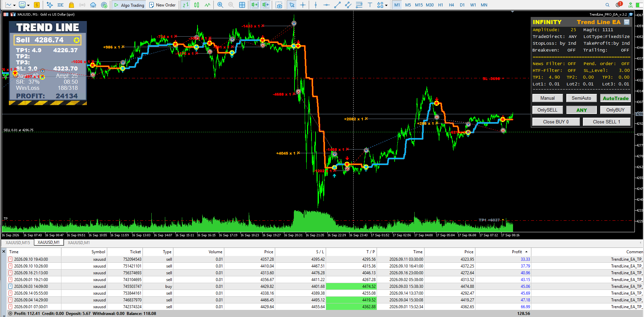
Task: Open the New Order dialog
Action: click(163, 5)
